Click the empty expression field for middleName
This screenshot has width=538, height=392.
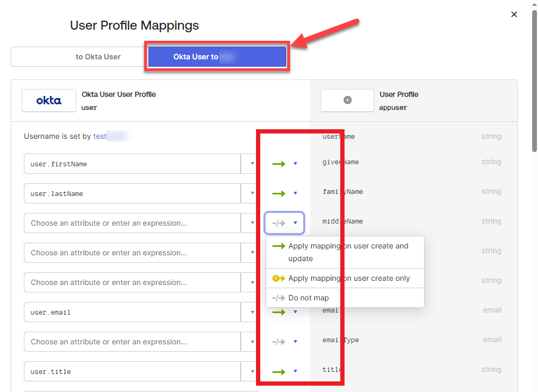click(x=132, y=223)
